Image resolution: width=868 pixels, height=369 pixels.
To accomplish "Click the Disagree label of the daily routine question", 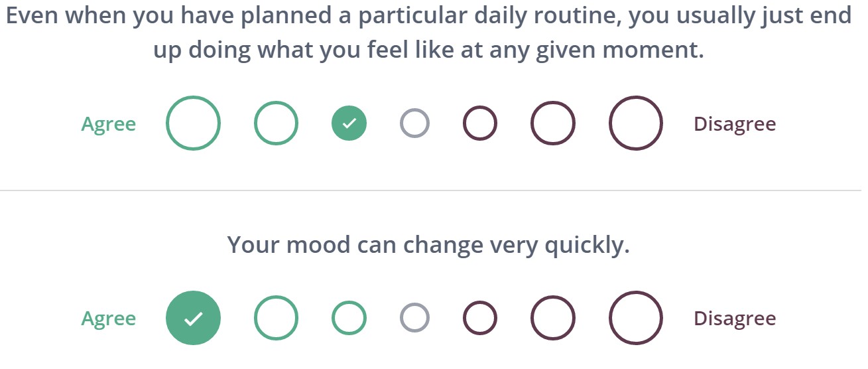I will coord(735,124).
